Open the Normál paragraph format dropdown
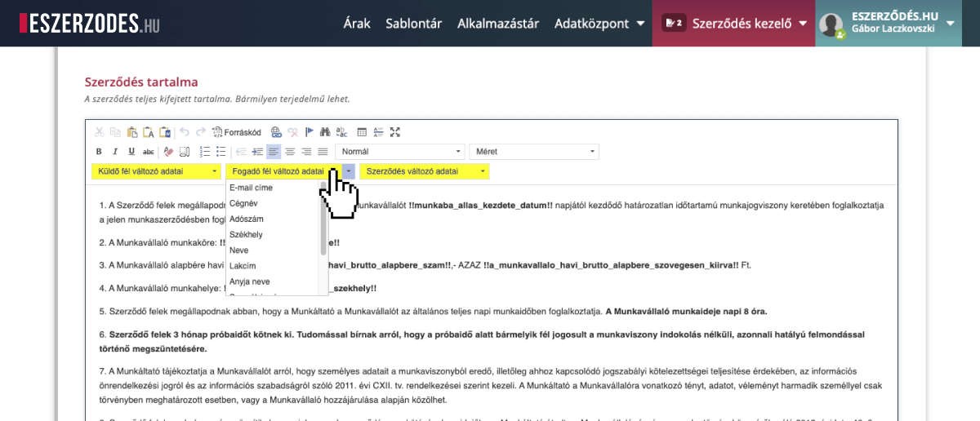Viewport: 980px width, 421px height. pos(399,152)
